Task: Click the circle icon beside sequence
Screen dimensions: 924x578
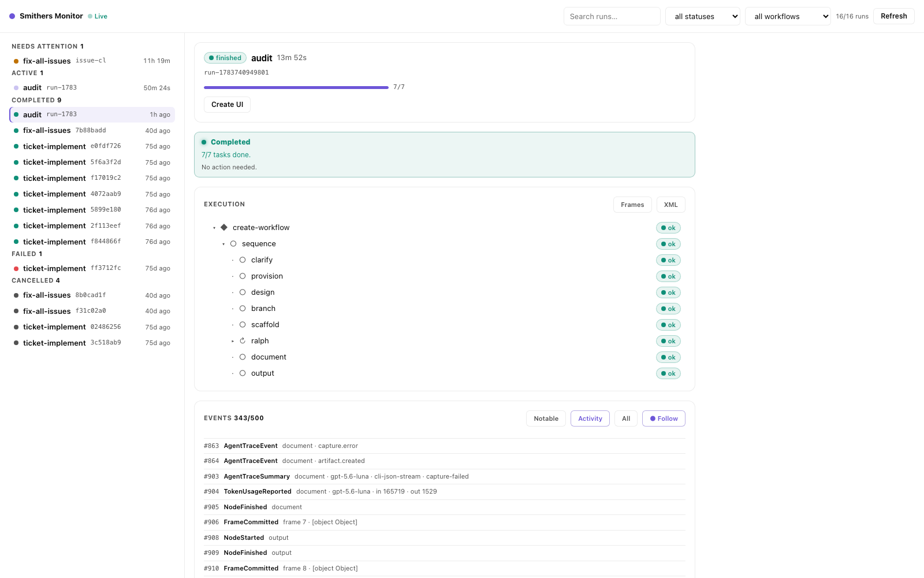Action: (x=233, y=244)
